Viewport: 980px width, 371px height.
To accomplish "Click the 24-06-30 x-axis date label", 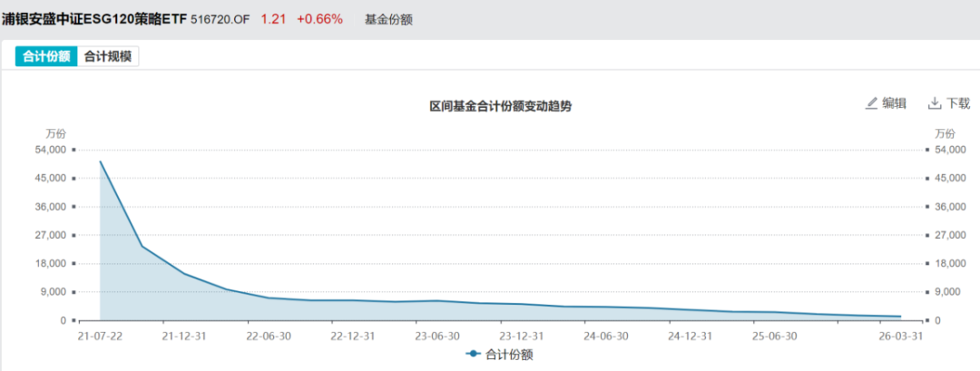I will click(x=606, y=336).
